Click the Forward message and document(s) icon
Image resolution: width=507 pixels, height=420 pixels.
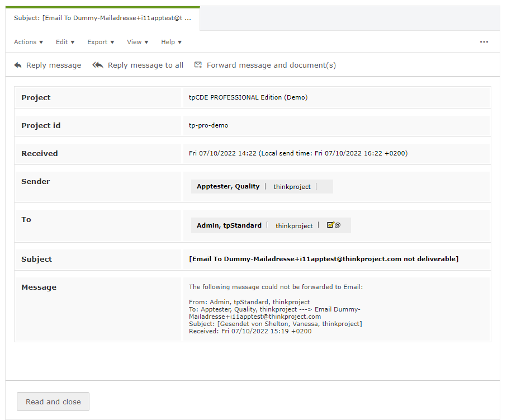tap(198, 65)
